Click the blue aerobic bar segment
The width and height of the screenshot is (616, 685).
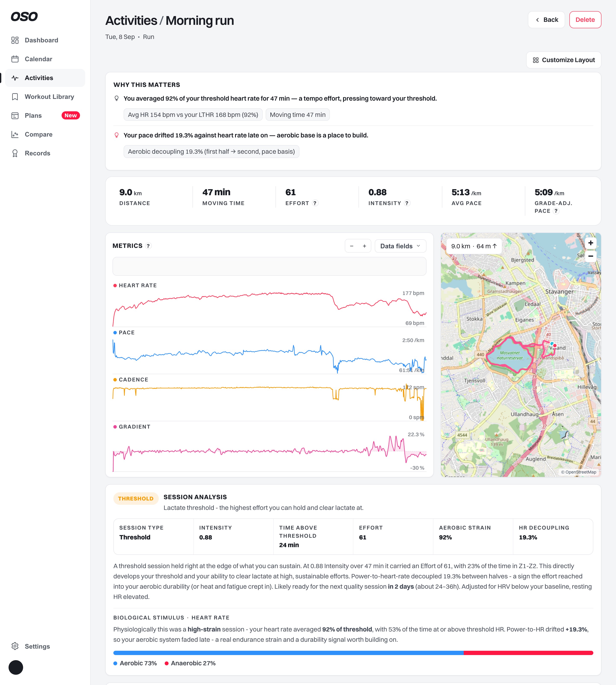(x=288, y=653)
